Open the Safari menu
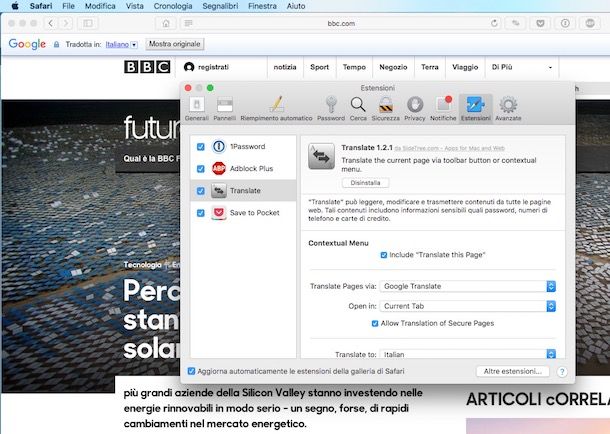610x434 pixels. [41, 6]
